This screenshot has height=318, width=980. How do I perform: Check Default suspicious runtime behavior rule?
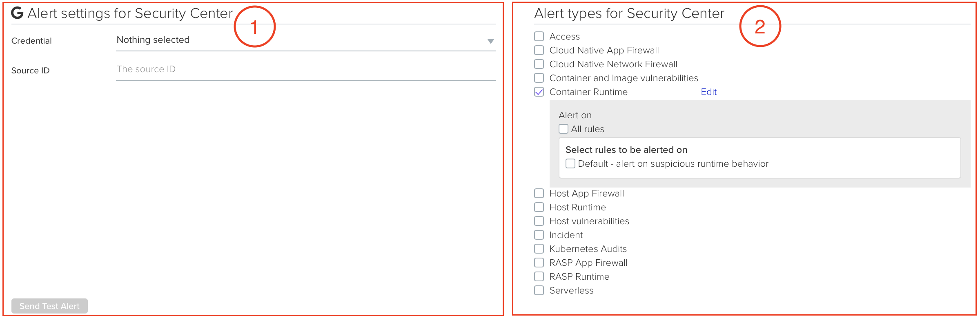570,163
